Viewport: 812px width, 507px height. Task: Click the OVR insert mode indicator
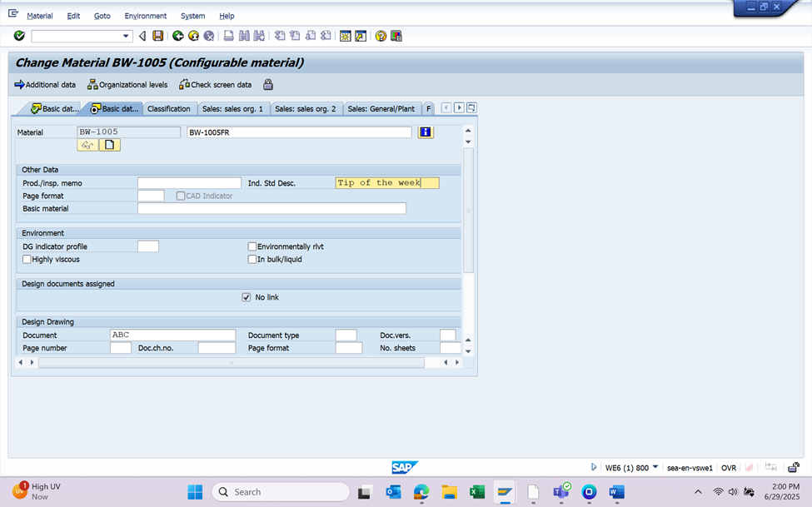click(x=729, y=468)
